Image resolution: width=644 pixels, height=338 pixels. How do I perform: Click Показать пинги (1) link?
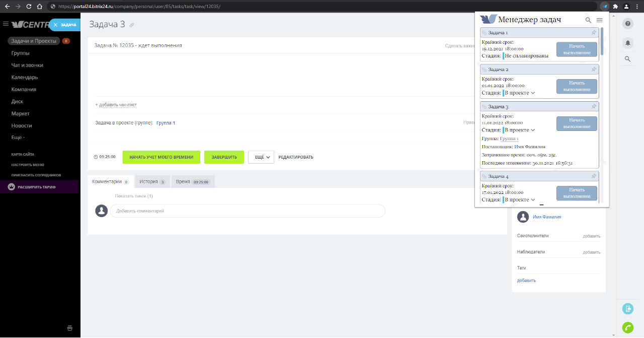[x=134, y=196]
